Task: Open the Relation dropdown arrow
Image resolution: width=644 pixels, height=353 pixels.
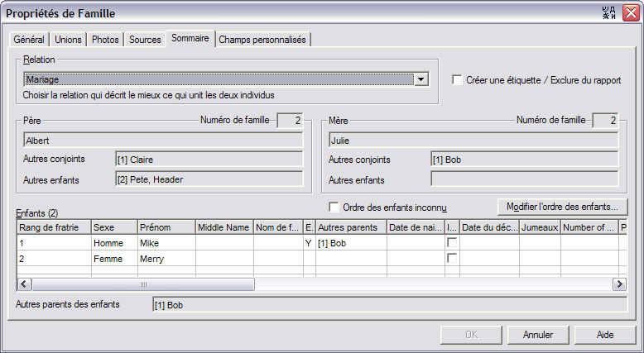Action: (421, 79)
